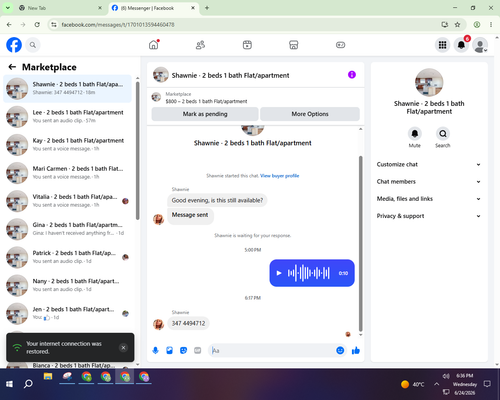Open Gina's conversation
The image size is (500, 400).
67,229
